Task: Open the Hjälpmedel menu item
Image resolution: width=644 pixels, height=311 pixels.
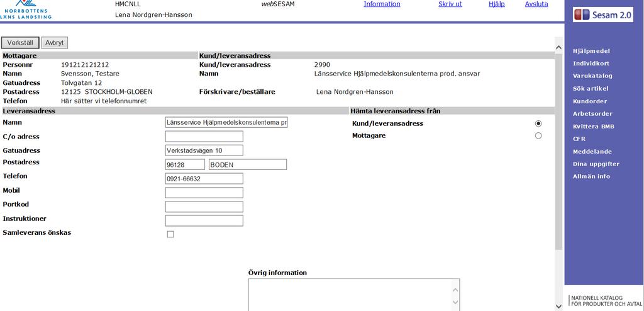Action: (591, 51)
